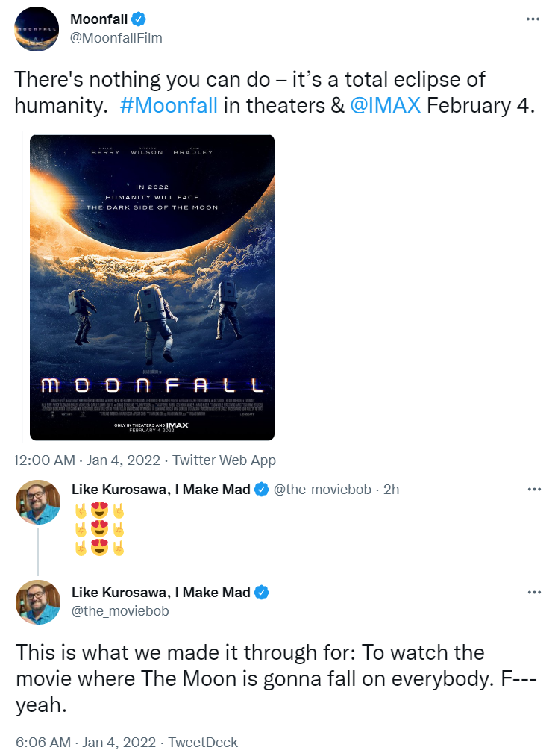Click the Moonfall profile avatar
Image resolution: width=555 pixels, height=756 pixels.
coord(37,29)
